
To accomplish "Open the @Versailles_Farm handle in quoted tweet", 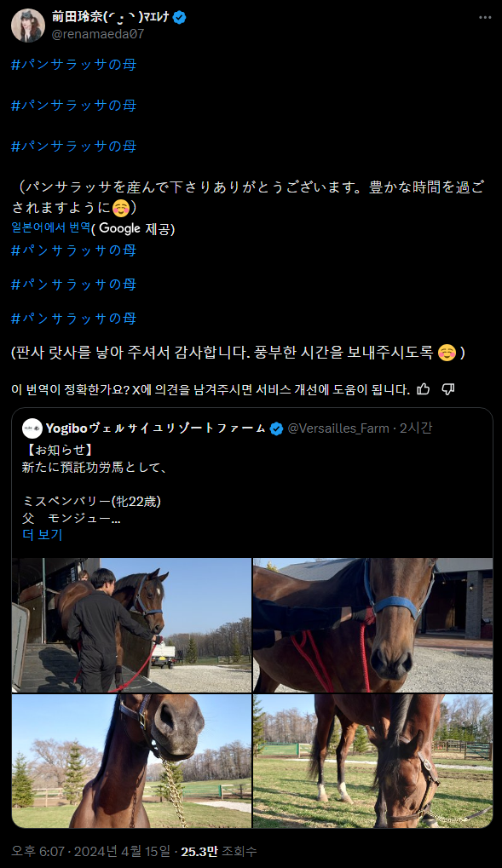I will (x=338, y=428).
